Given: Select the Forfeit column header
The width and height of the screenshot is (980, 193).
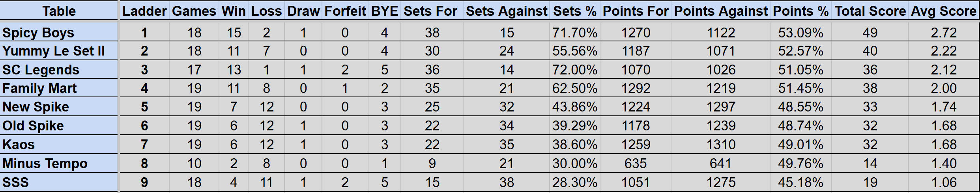Looking at the screenshot, I should (x=345, y=11).
